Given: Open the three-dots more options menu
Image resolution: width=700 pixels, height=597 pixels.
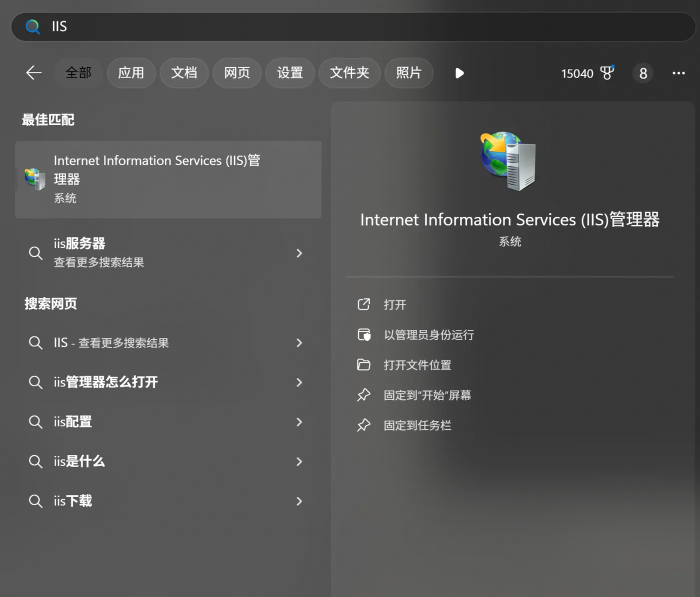Looking at the screenshot, I should (678, 73).
